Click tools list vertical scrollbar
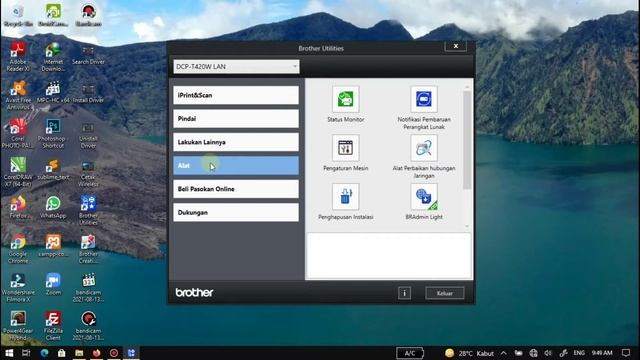Screen dimensions: 640x360 coord(467,140)
